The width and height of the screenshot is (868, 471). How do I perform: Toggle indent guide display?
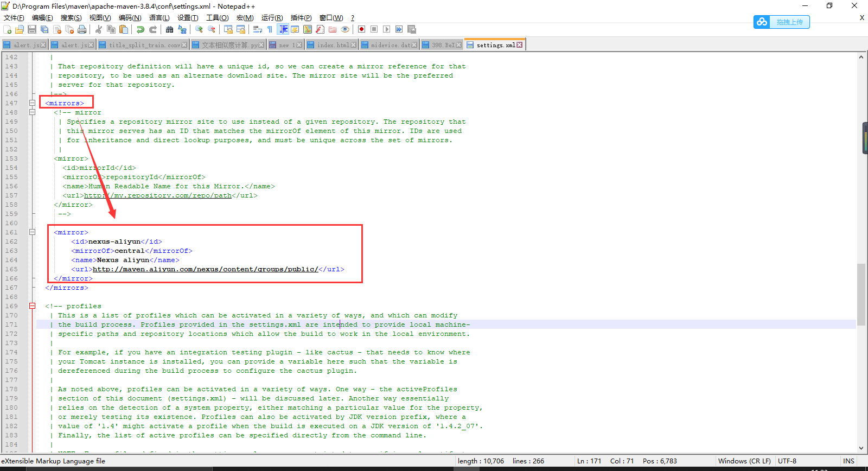tap(283, 29)
